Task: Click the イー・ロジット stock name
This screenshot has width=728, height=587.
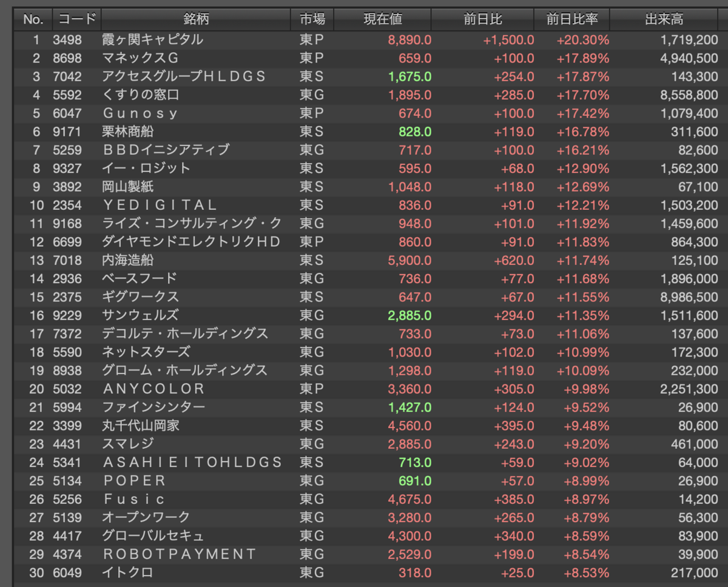Action: [146, 169]
